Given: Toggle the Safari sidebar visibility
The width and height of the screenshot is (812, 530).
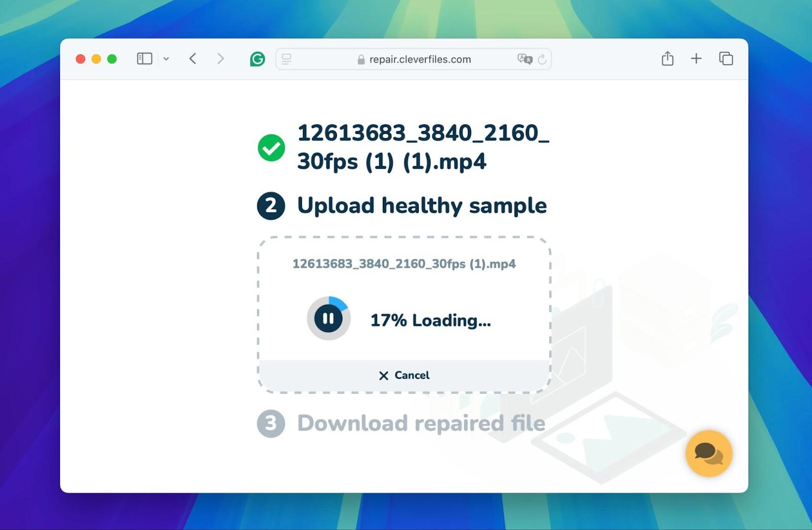Looking at the screenshot, I should click(x=144, y=59).
